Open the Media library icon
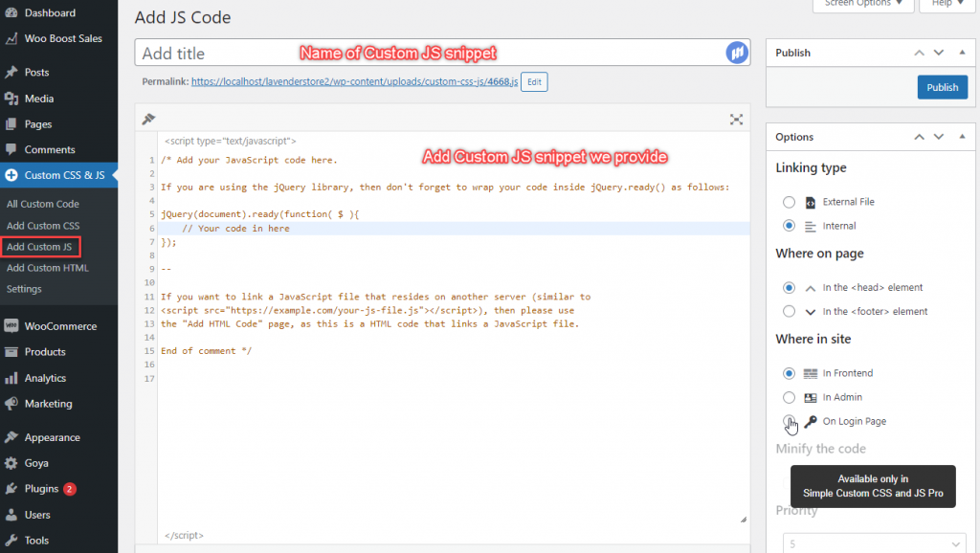The width and height of the screenshot is (980, 553). tap(11, 99)
